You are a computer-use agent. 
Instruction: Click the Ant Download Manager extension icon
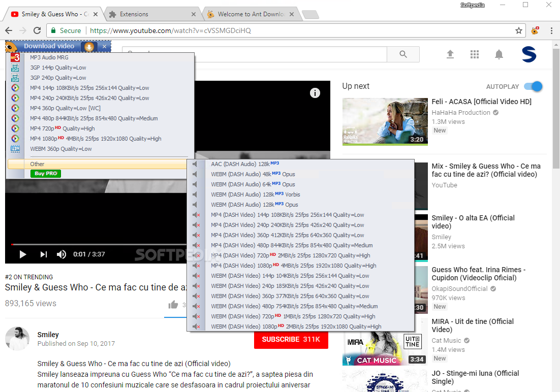(x=535, y=30)
